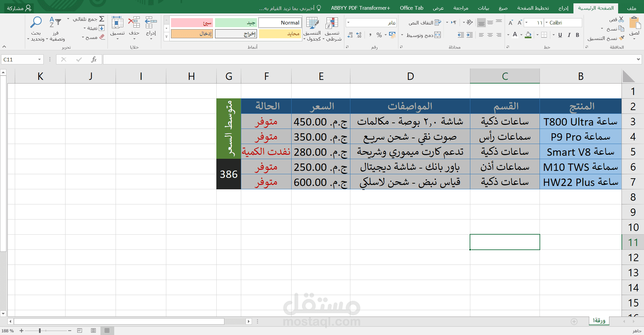Open Merge & Center (دمج وتوسيط) dropdown arrow
This screenshot has height=335, width=644.
point(402,35)
